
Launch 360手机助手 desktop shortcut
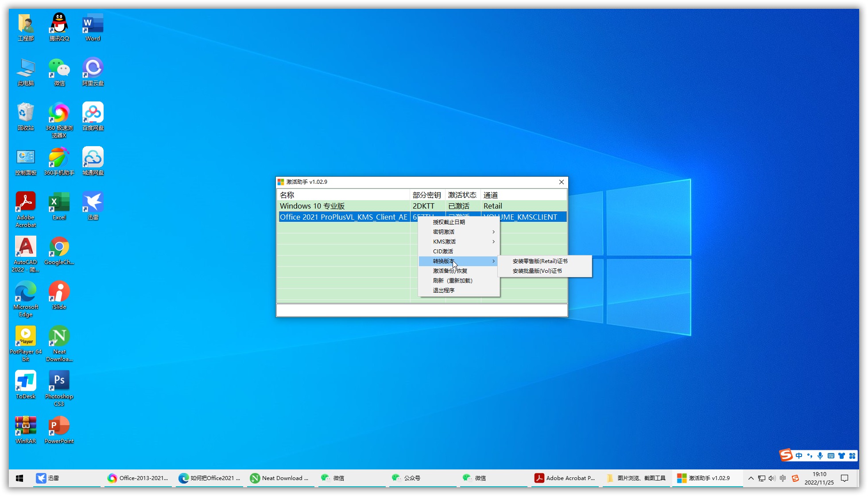coord(59,161)
